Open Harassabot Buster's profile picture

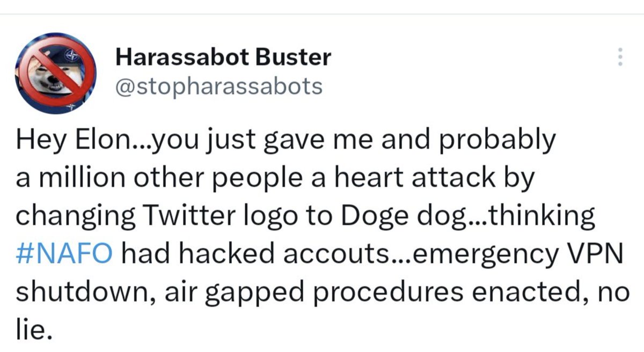(56, 74)
